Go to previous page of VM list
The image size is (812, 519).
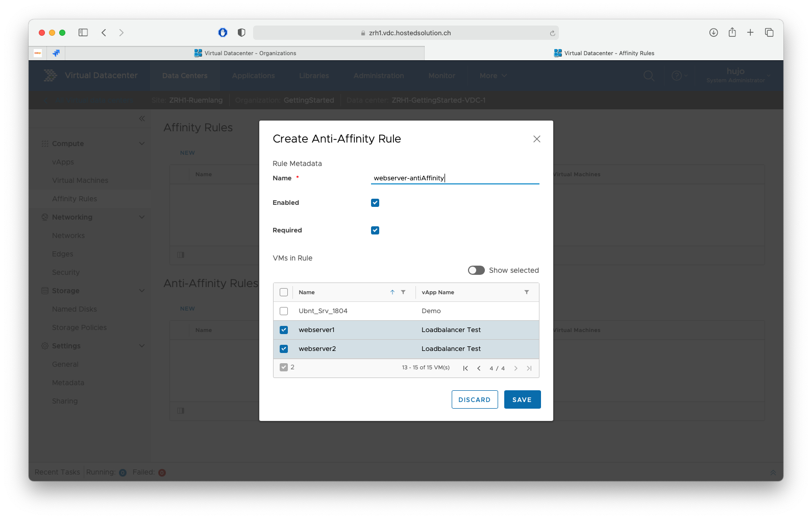pyautogui.click(x=479, y=368)
